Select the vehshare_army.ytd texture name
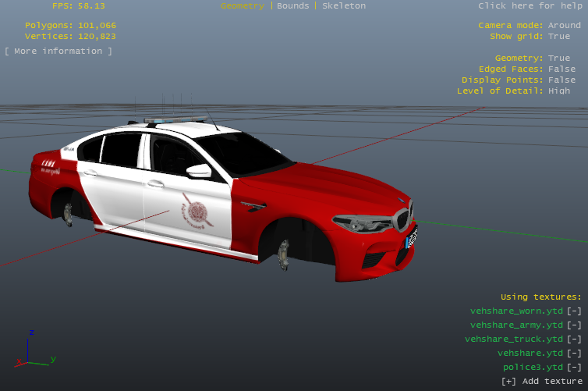Image resolution: width=588 pixels, height=391 pixels. tap(516, 325)
